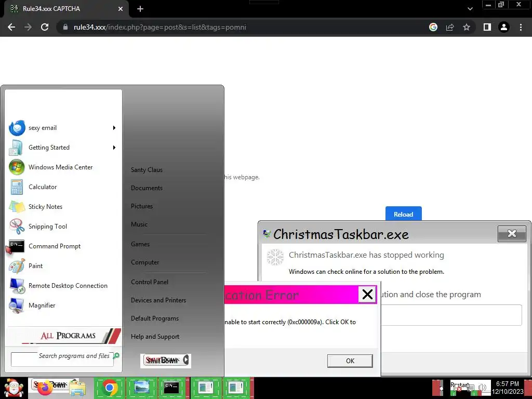The width and height of the screenshot is (532, 399).
Task: Open Chrome three-dot menu
Action: [521, 27]
